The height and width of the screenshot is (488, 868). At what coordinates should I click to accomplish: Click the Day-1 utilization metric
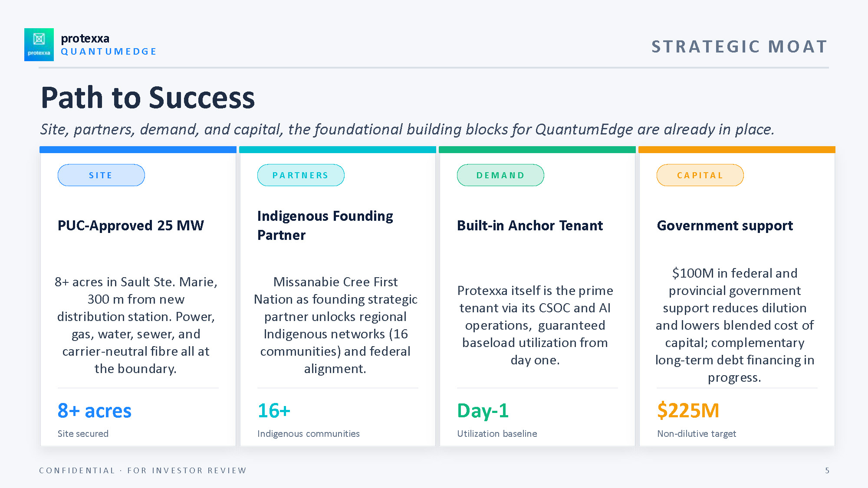coord(483,410)
